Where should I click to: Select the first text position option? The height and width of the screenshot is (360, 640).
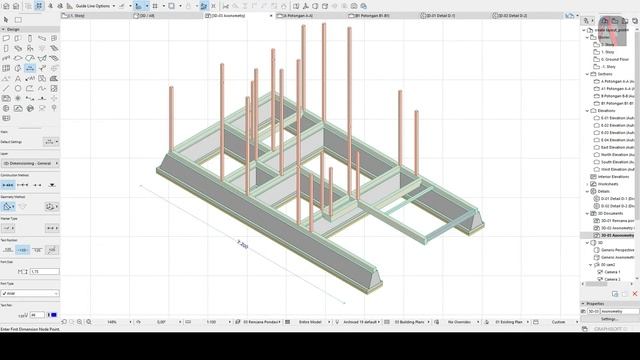(8, 250)
